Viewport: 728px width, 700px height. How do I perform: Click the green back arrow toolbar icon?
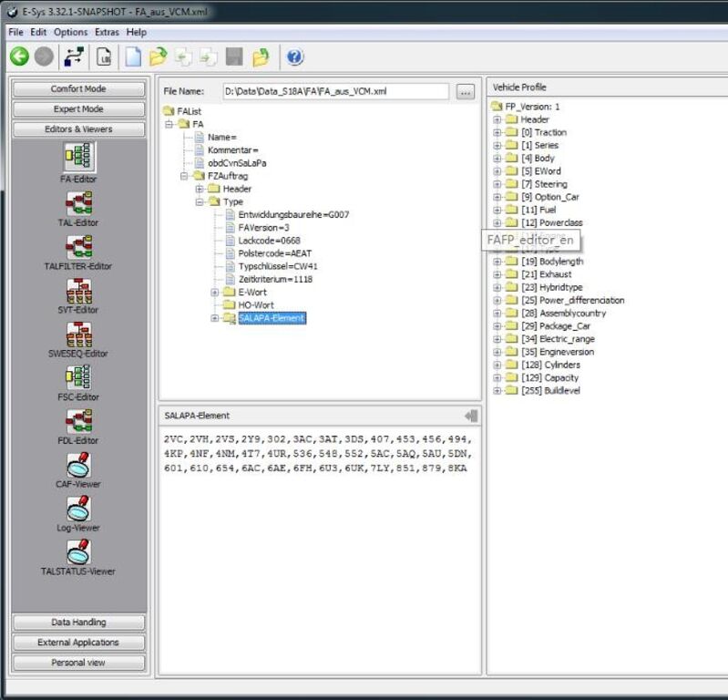pos(19,57)
